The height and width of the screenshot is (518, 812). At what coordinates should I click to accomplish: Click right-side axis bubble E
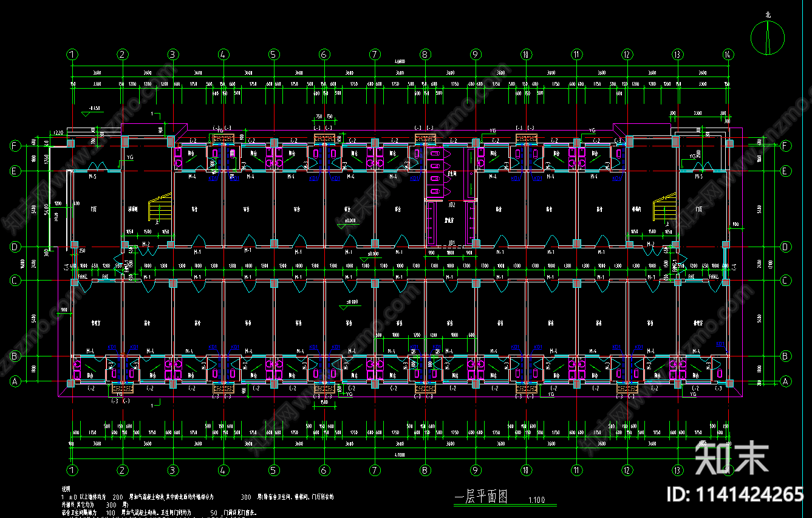tap(786, 171)
